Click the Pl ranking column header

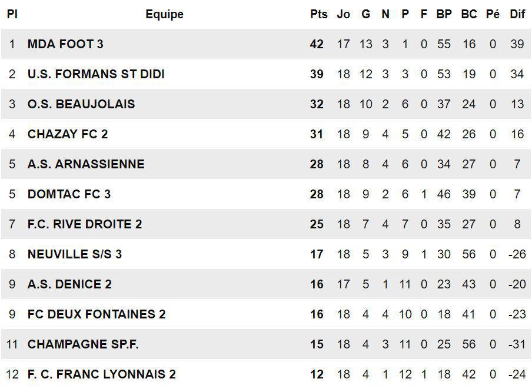[12, 14]
